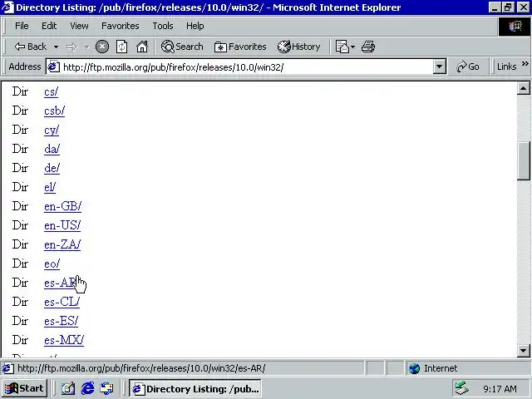Launch Internet Explorer from Quick Launch

[87, 388]
